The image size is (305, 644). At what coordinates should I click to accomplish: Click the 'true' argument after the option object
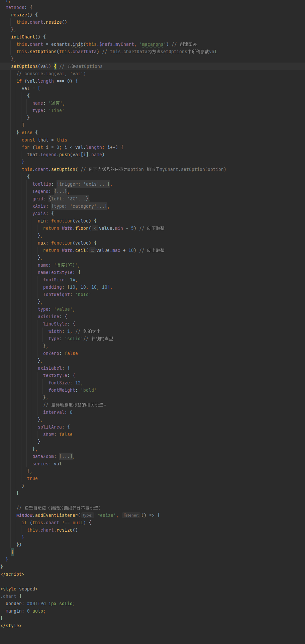tap(32, 478)
